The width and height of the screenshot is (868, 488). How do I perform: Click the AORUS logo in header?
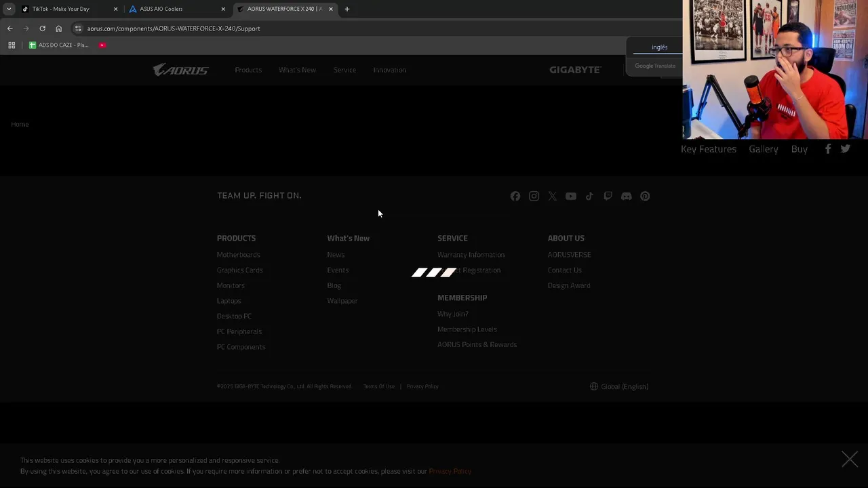coord(180,70)
